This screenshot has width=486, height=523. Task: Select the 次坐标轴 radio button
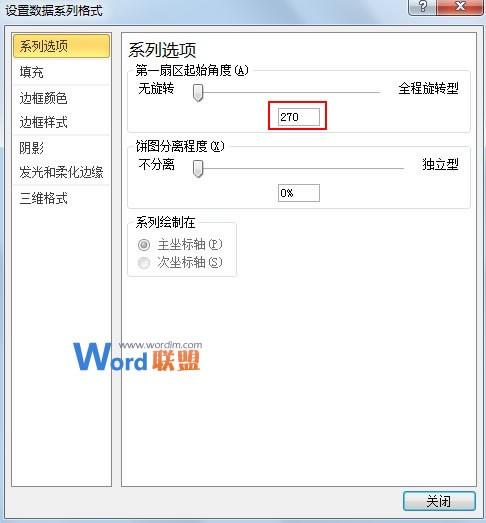144,263
